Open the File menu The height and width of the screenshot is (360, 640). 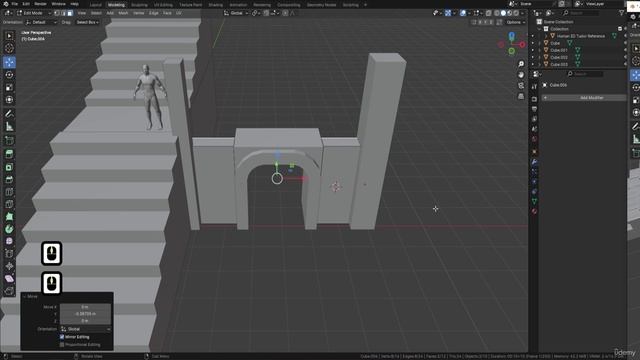[x=14, y=4]
